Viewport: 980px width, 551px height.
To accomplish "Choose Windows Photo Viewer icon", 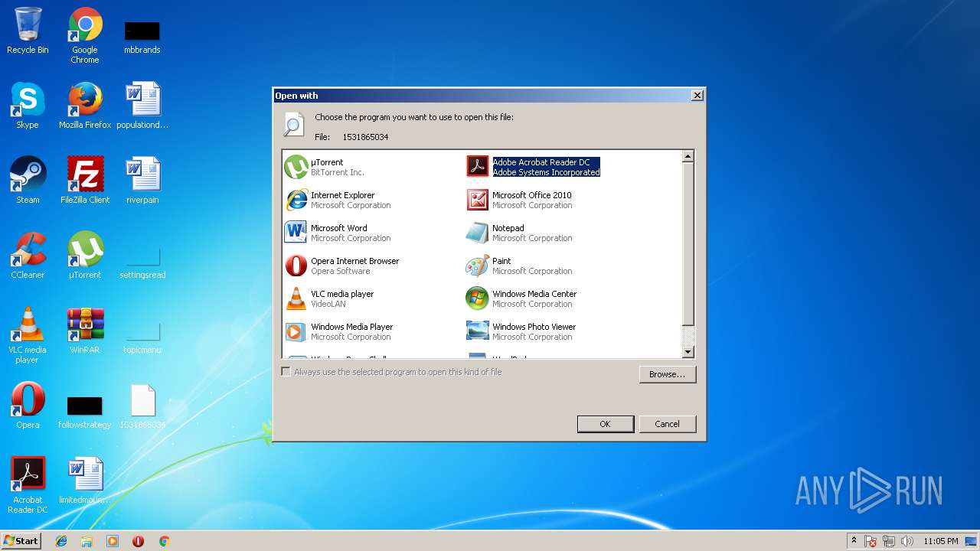I will [477, 331].
